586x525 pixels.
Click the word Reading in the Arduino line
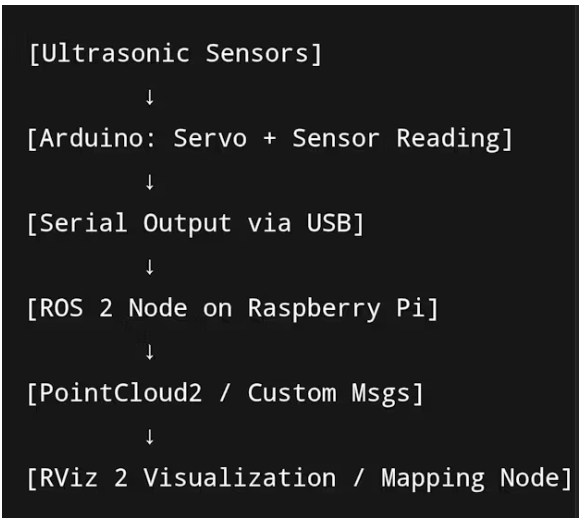coord(448,139)
